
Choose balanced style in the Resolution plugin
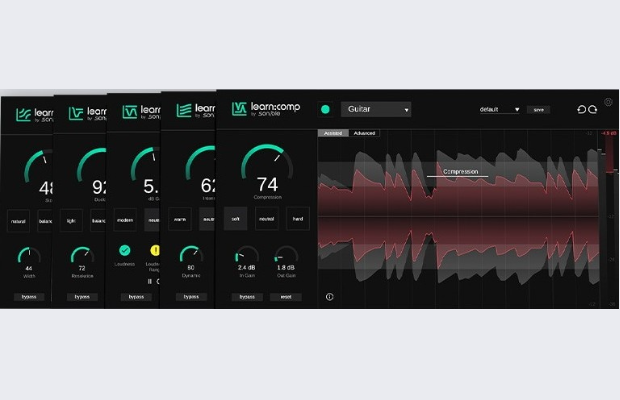coord(98,221)
